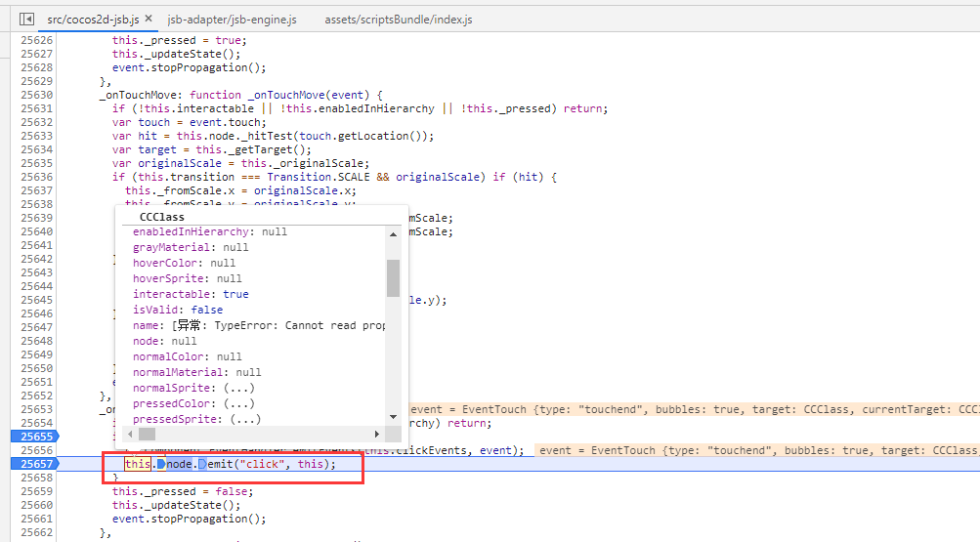Switch to the jsb-adapter/jsb-engine.js tab
The width and height of the screenshot is (980, 542).
(232, 20)
